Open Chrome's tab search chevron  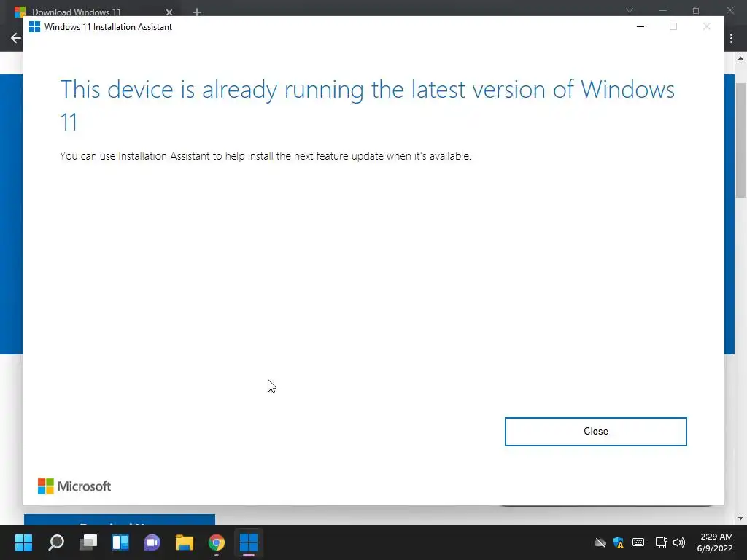pos(630,10)
